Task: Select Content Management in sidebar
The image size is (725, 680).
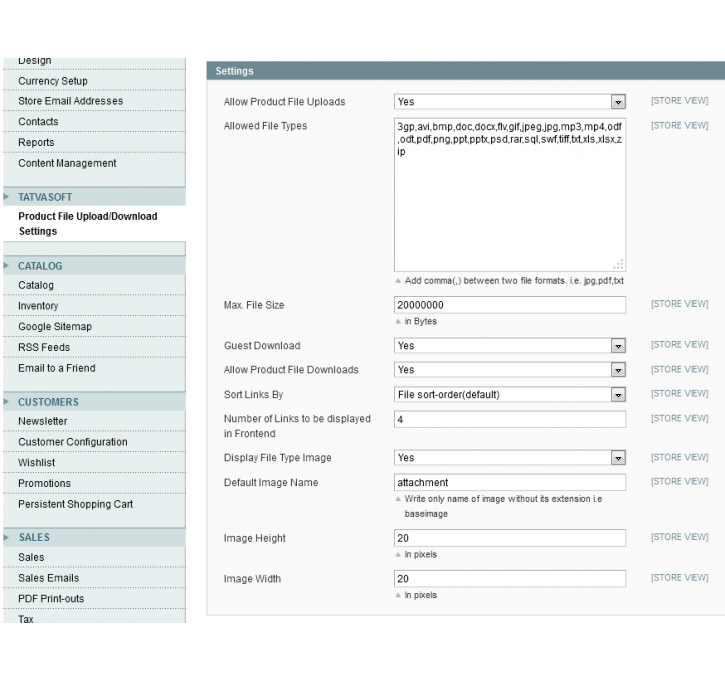Action: click(67, 163)
